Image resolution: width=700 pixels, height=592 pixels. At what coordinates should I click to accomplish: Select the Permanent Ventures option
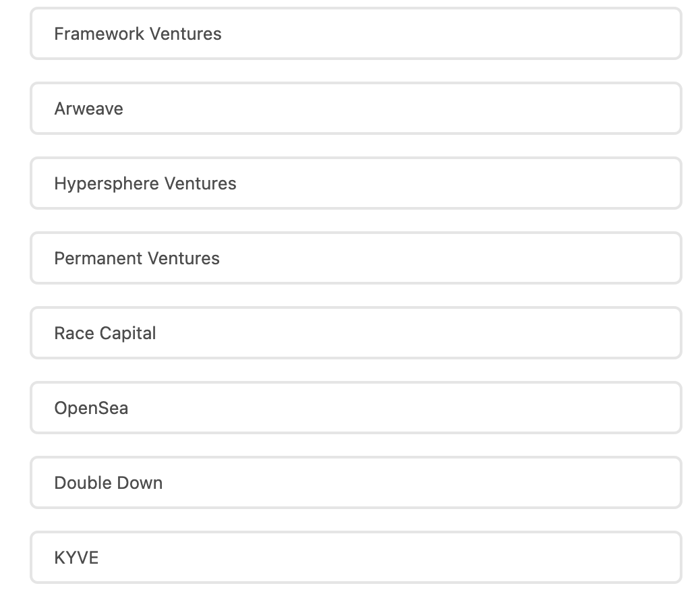(x=355, y=258)
